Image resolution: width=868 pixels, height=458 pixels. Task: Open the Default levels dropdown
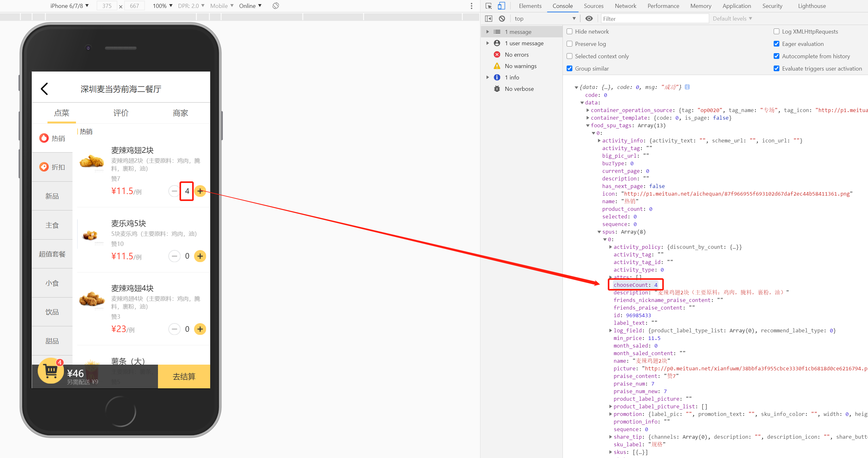(732, 19)
